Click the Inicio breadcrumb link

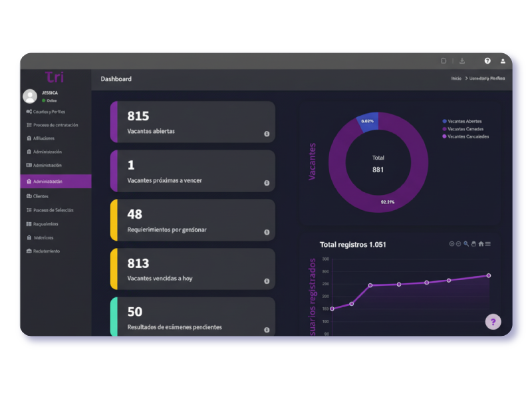pos(456,78)
